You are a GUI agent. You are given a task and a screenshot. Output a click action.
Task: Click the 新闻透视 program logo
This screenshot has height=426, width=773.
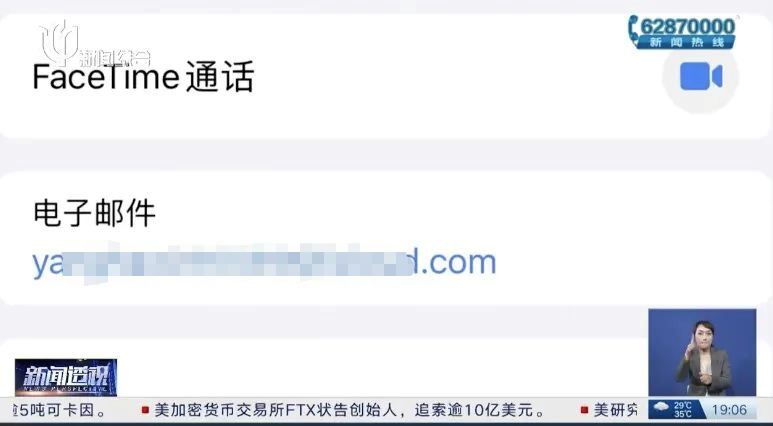point(66,377)
